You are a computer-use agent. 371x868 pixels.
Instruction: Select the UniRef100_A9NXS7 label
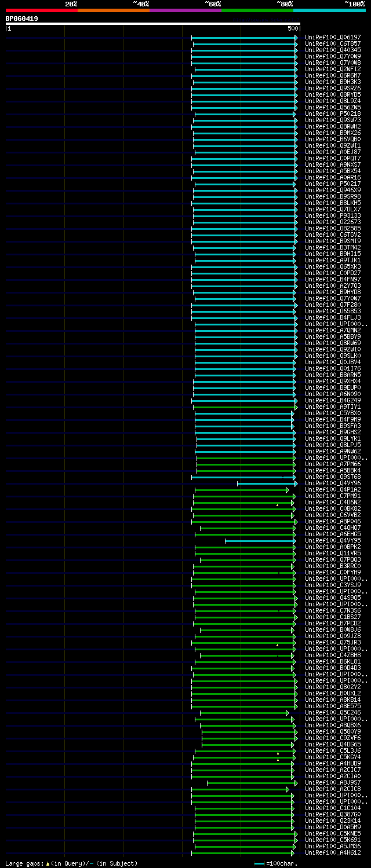[x=333, y=164]
